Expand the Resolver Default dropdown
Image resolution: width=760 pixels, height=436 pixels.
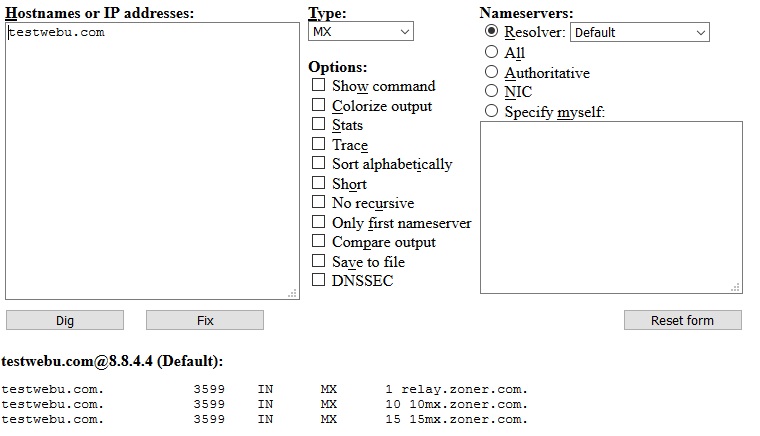point(639,32)
